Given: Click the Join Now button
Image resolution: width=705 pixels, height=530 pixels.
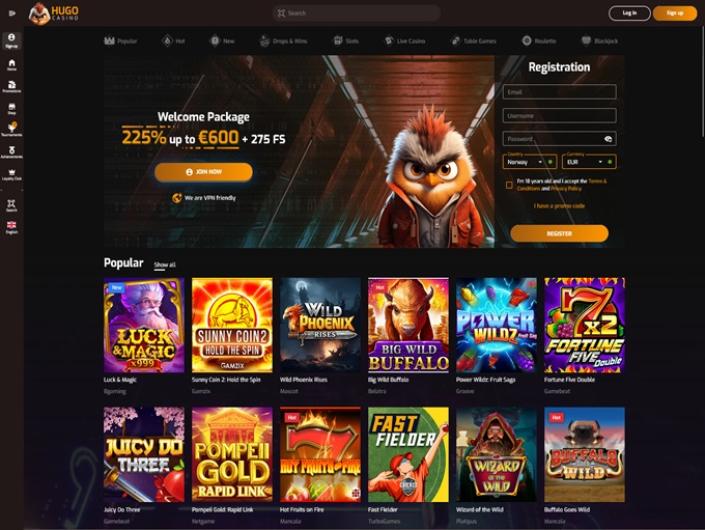Looking at the screenshot, I should click(203, 172).
